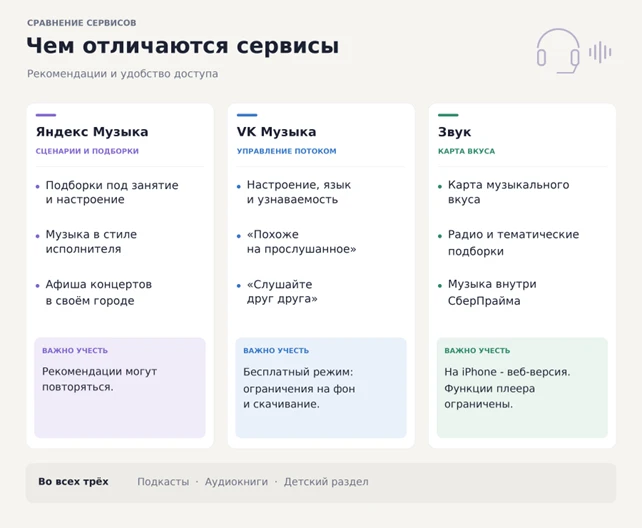Click 'Рекомендации могут повторяться.' note

coord(99,379)
